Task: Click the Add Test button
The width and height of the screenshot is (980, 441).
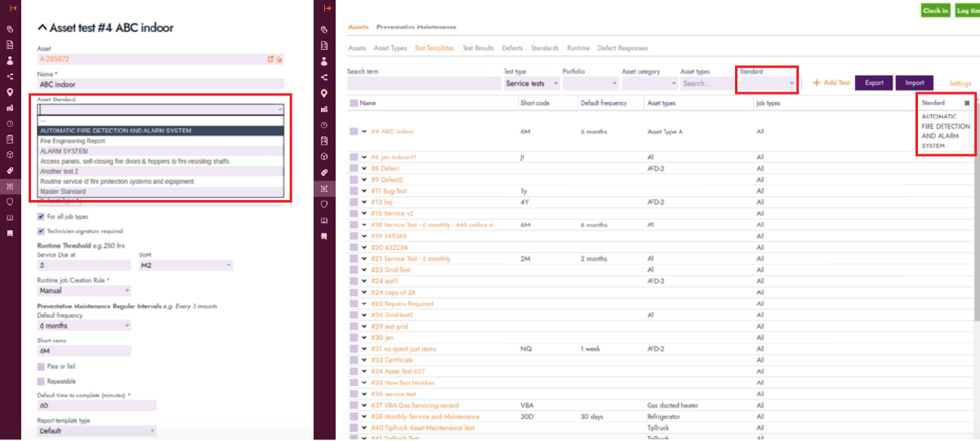Action: click(x=831, y=82)
